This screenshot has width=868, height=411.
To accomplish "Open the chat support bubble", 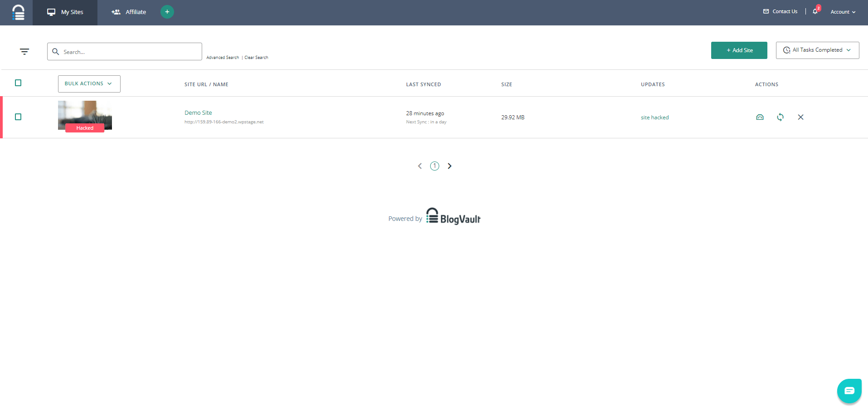I will (x=849, y=391).
